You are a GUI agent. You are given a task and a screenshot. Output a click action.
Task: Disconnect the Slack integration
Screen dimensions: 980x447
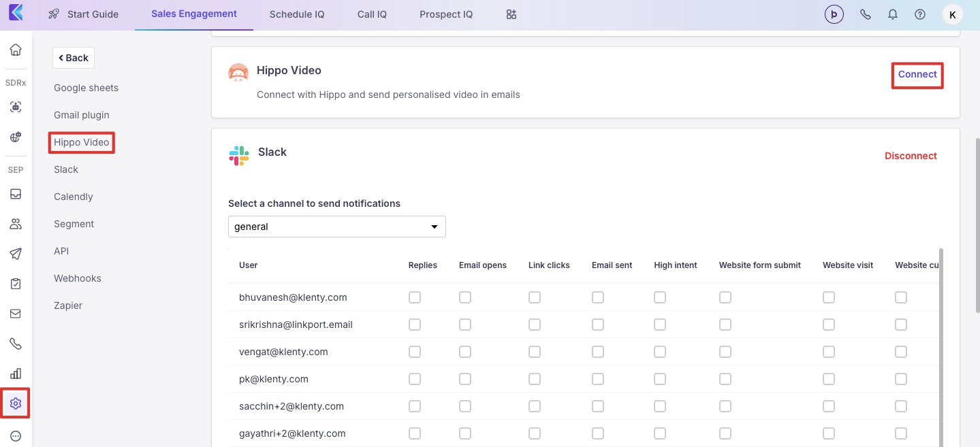coord(911,156)
